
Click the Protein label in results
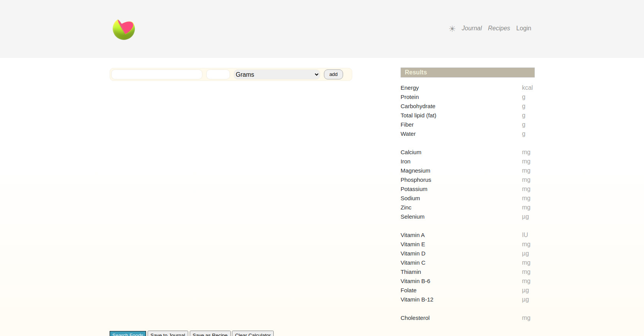pos(409,97)
